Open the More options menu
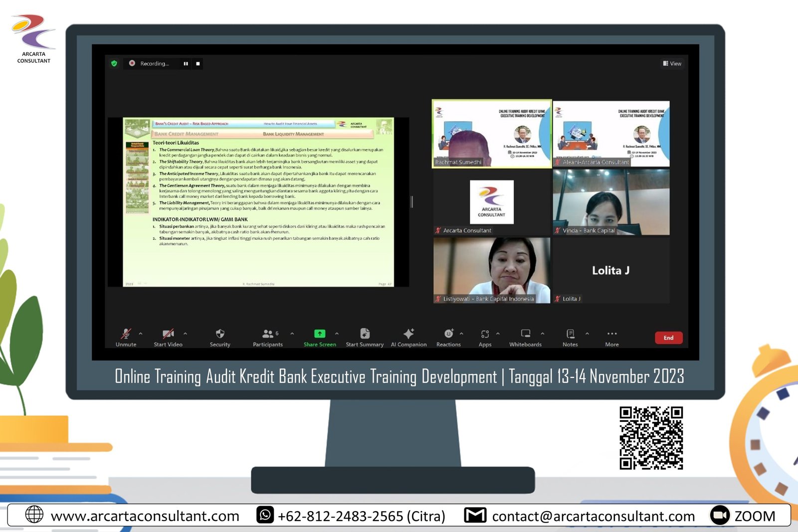798x532 pixels. pyautogui.click(x=612, y=334)
